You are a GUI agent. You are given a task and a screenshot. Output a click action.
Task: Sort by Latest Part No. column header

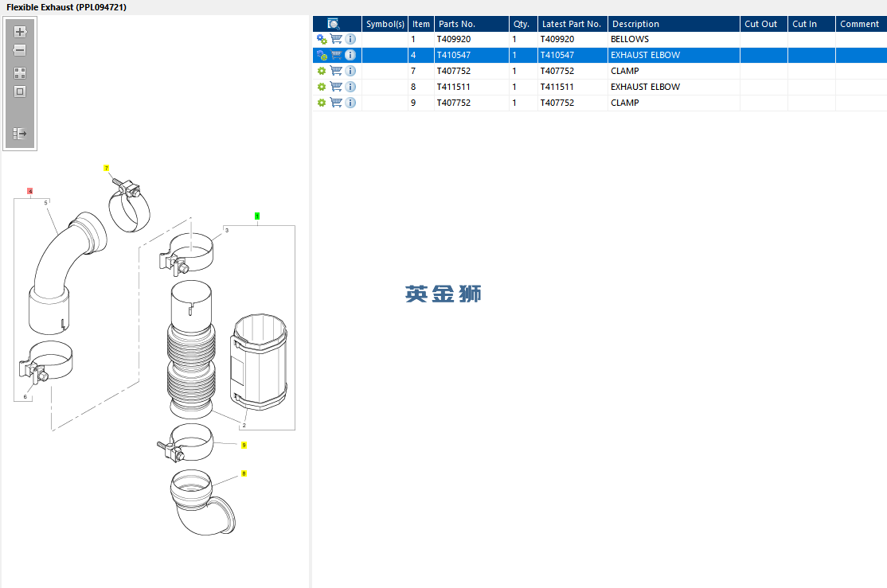(572, 24)
